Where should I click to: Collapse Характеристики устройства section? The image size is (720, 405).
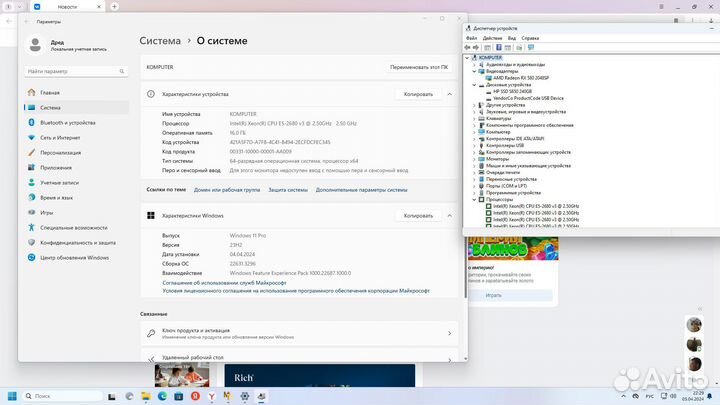coord(450,94)
